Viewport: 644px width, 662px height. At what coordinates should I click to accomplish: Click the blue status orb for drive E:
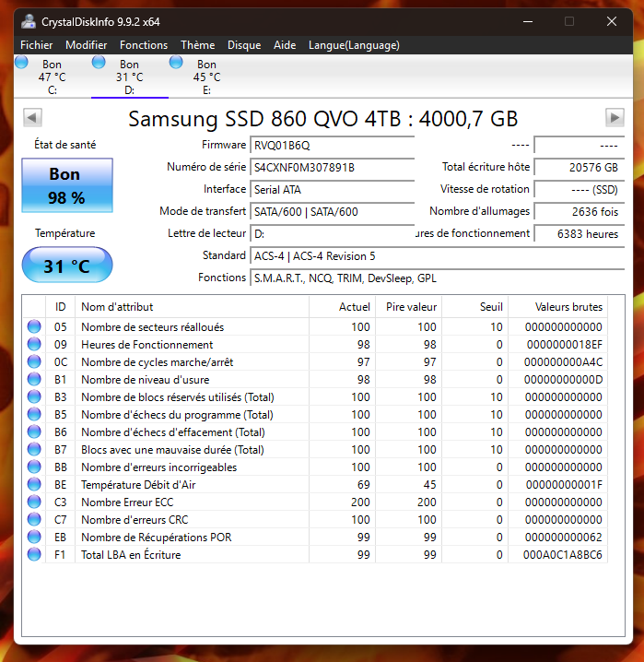(x=176, y=63)
